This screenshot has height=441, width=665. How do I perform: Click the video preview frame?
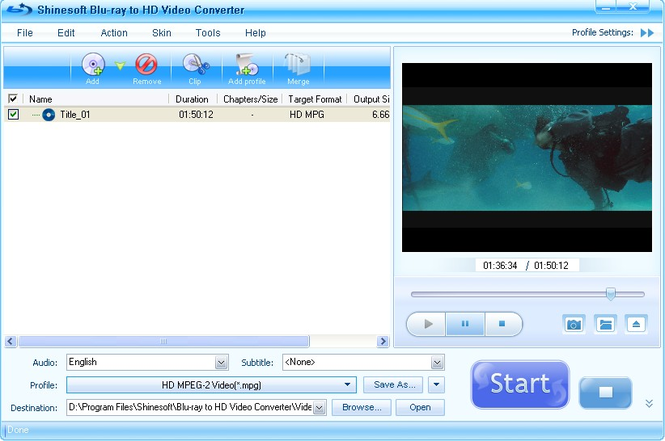(527, 157)
